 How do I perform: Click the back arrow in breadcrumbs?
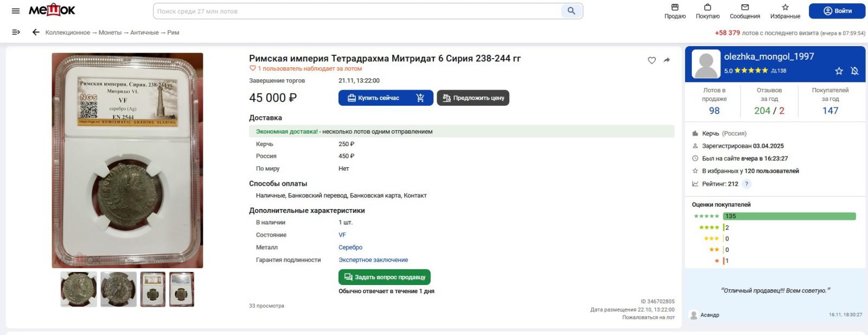(x=36, y=33)
